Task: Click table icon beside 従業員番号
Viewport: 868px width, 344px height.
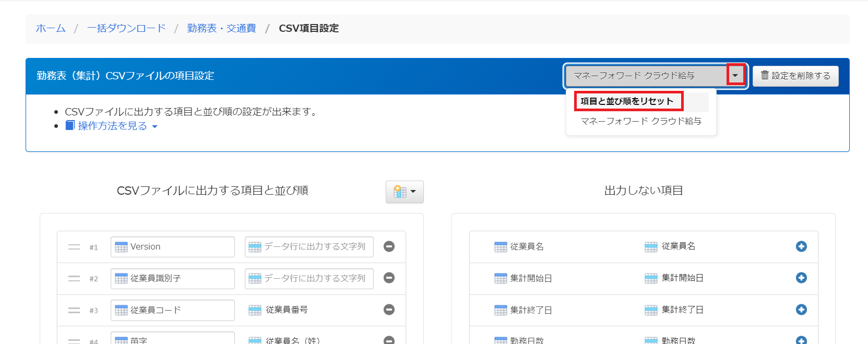Action: [255, 310]
